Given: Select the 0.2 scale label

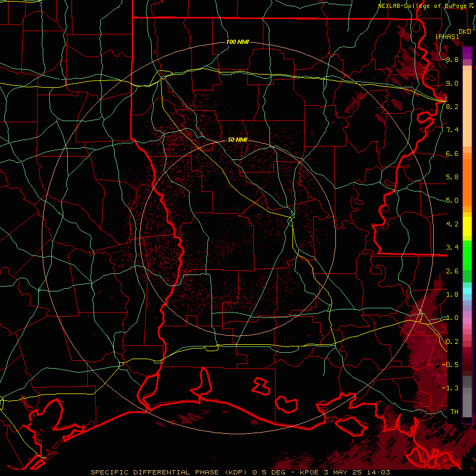Looking at the screenshot, I should (452, 342).
